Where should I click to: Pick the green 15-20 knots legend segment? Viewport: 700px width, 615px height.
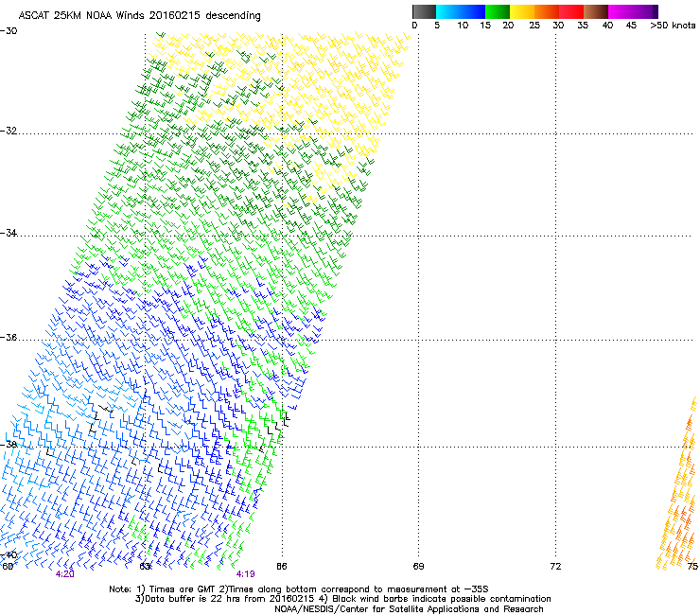[x=498, y=11]
